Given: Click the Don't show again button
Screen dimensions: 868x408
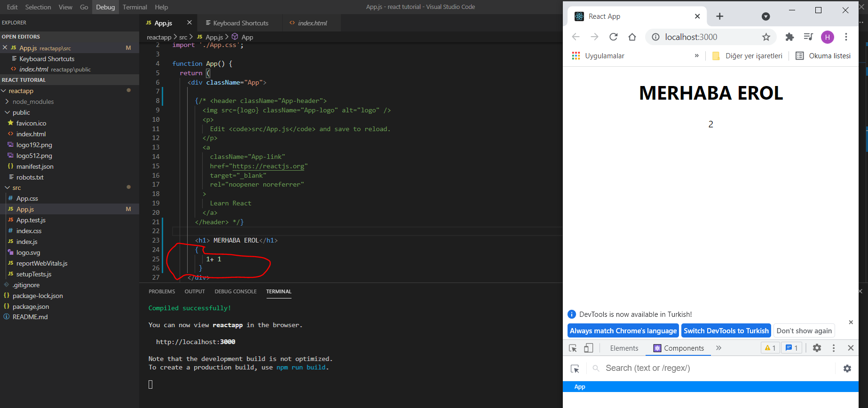Looking at the screenshot, I should pos(804,331).
